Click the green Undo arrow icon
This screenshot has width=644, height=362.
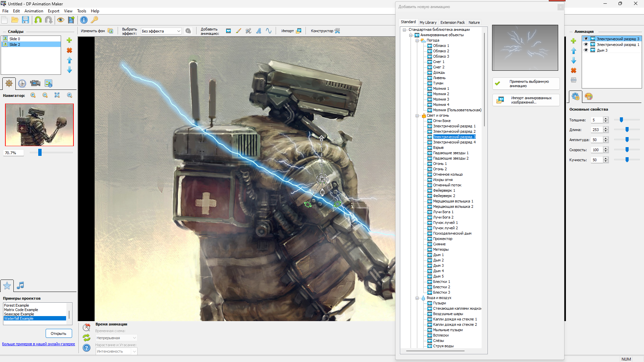pos(38,20)
